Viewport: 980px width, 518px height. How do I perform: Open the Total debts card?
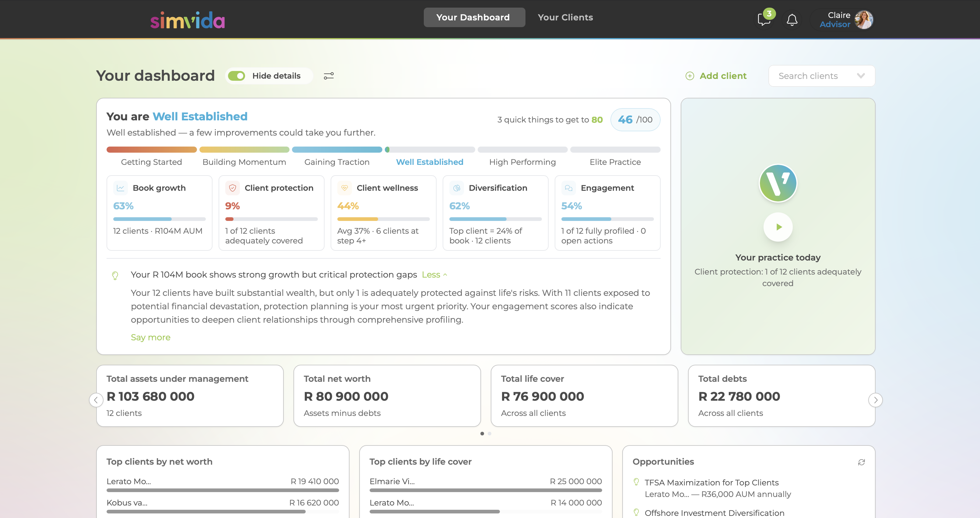point(782,396)
